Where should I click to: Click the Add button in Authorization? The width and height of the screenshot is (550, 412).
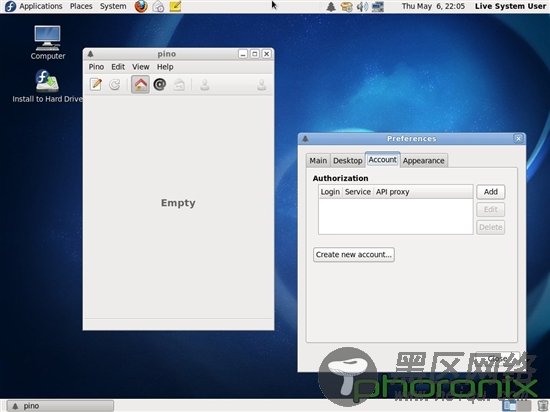(x=490, y=192)
